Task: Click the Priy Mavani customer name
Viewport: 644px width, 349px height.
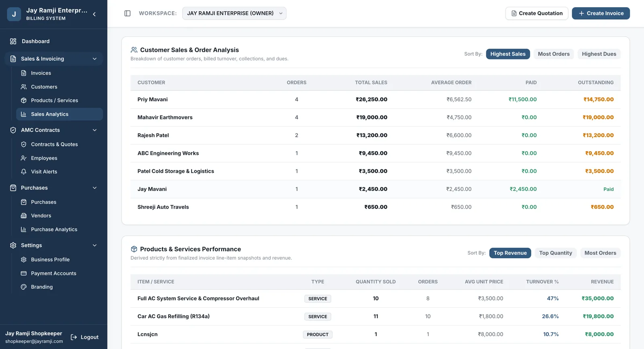Action: (153, 99)
